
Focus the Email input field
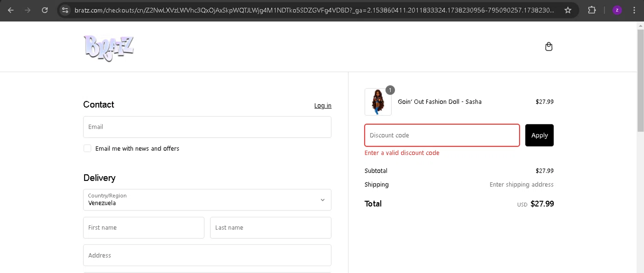(x=207, y=127)
